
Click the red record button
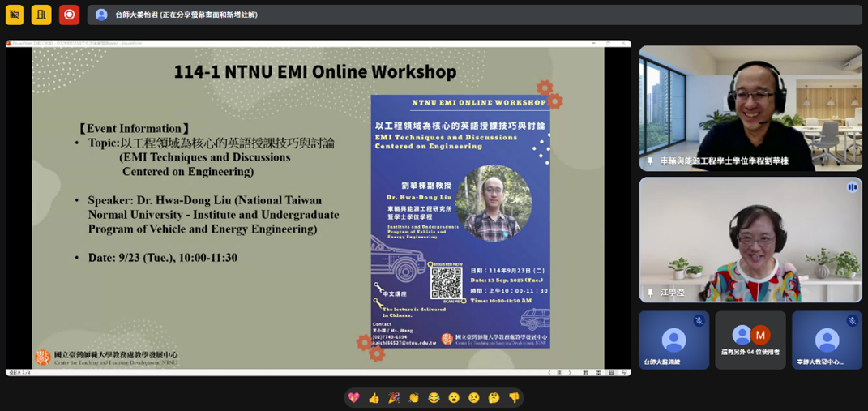[x=69, y=15]
